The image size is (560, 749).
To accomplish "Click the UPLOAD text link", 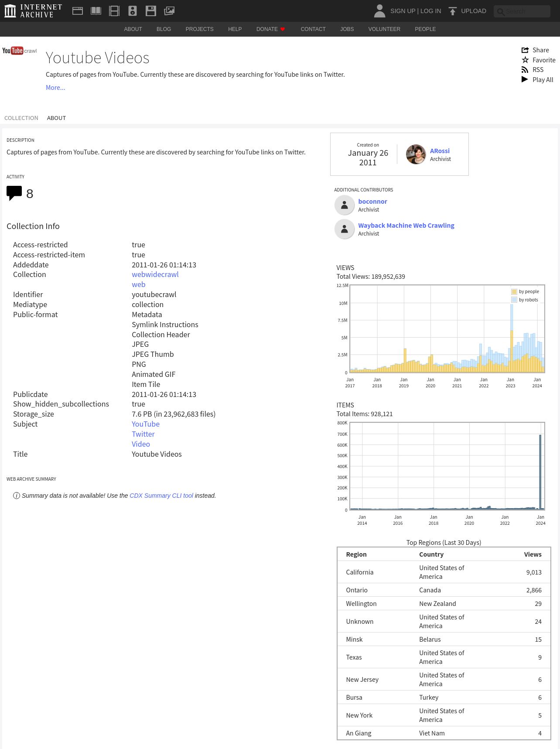I will tap(474, 11).
